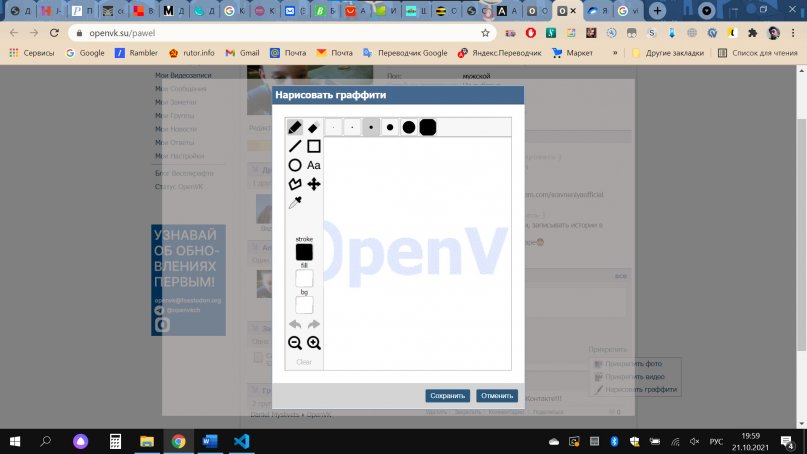Zoom in the graffiti canvas

click(313, 343)
